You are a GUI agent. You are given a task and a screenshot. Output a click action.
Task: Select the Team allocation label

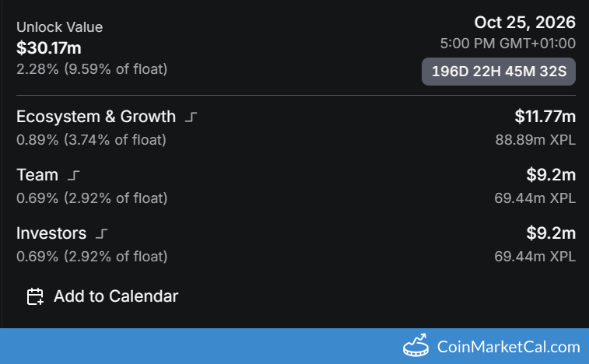(37, 175)
